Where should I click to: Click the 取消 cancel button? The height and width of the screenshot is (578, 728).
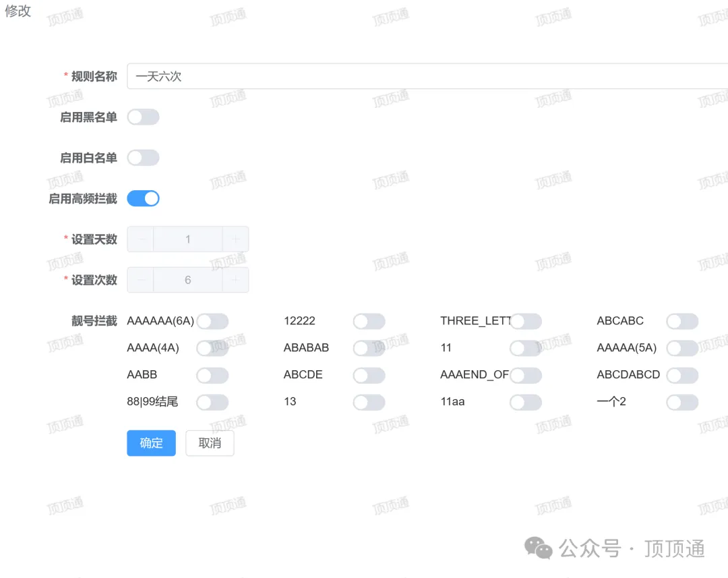tap(210, 443)
